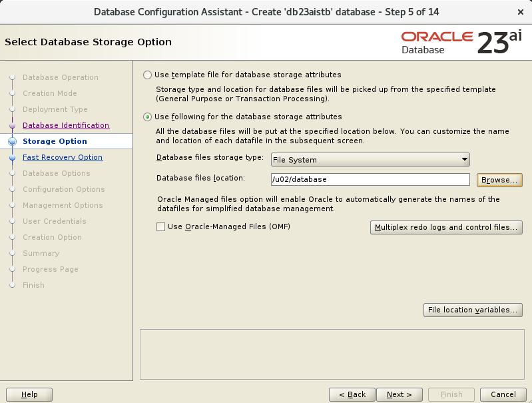Cancel the database creation wizard

click(503, 394)
